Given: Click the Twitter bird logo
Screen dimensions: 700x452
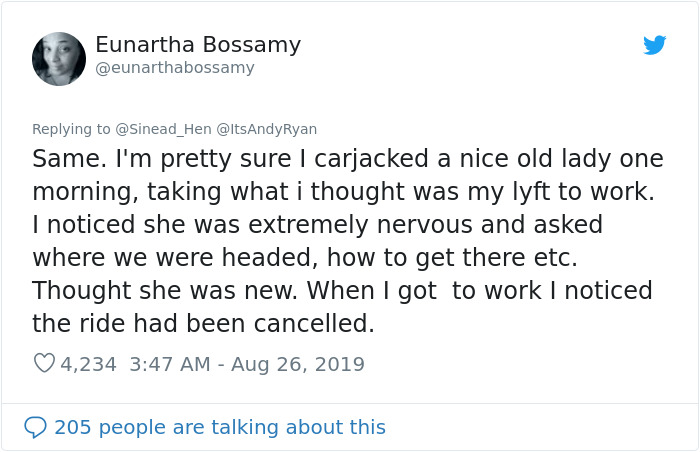Looking at the screenshot, I should pos(654,45).
